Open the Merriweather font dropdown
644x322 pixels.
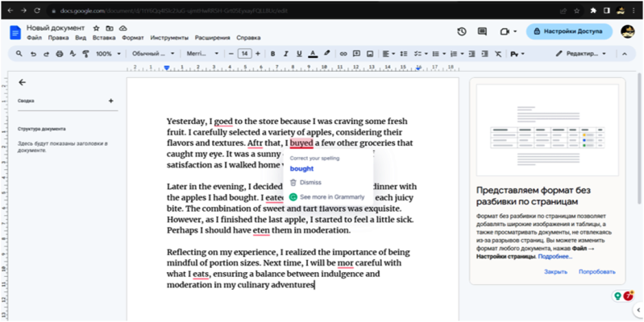(202, 54)
